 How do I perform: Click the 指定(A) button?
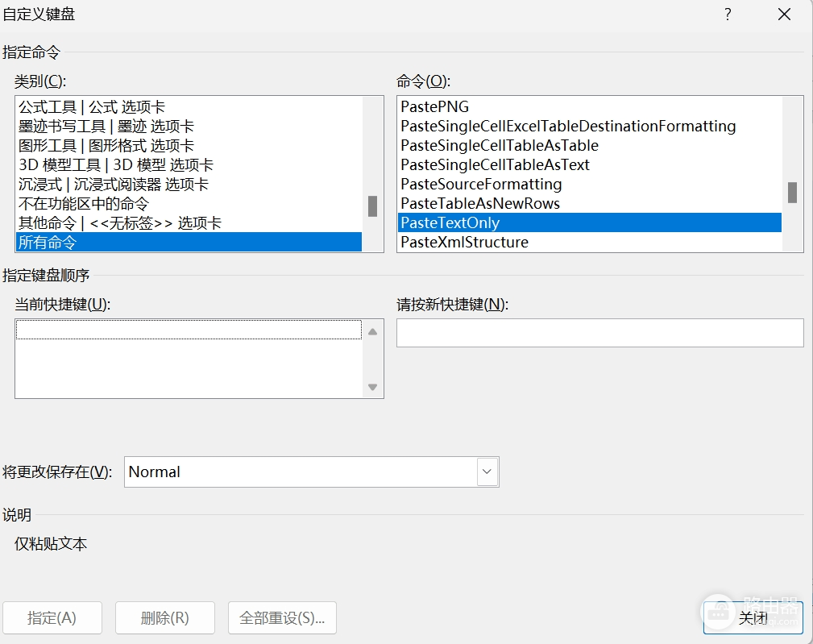52,617
